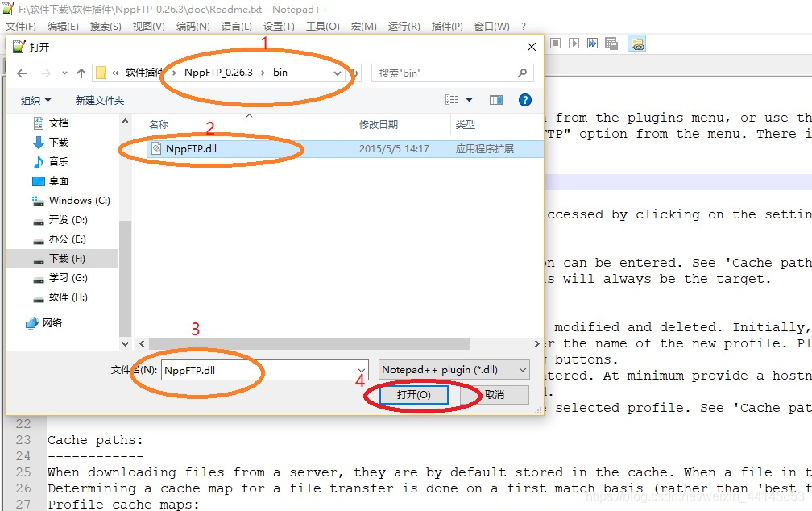Open the view options dropdown arrow
This screenshot has width=812, height=511.
click(x=469, y=100)
